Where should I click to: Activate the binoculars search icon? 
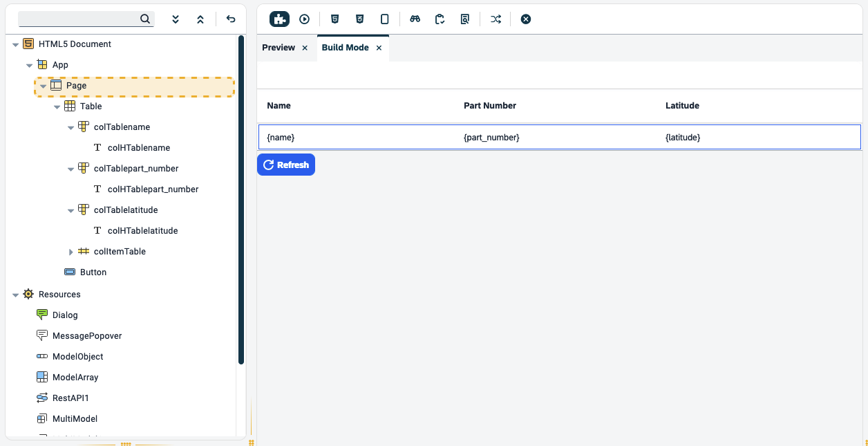[x=415, y=19]
